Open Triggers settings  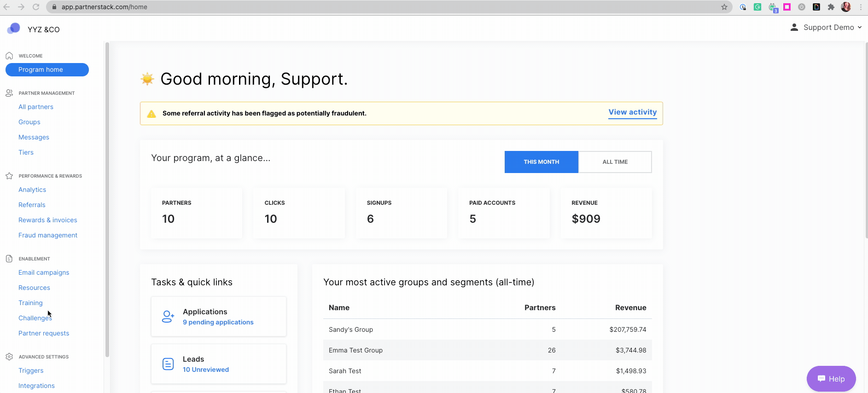coord(31,370)
